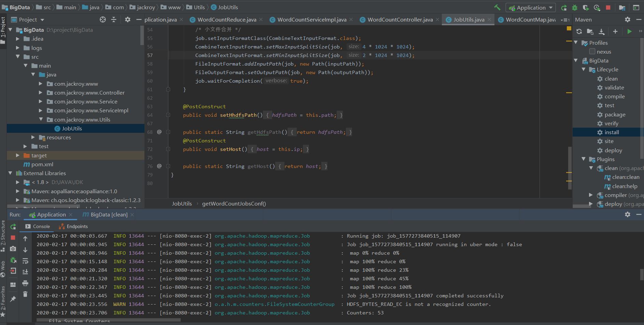Click the locate/scroll-from-source target icon

pos(103,19)
